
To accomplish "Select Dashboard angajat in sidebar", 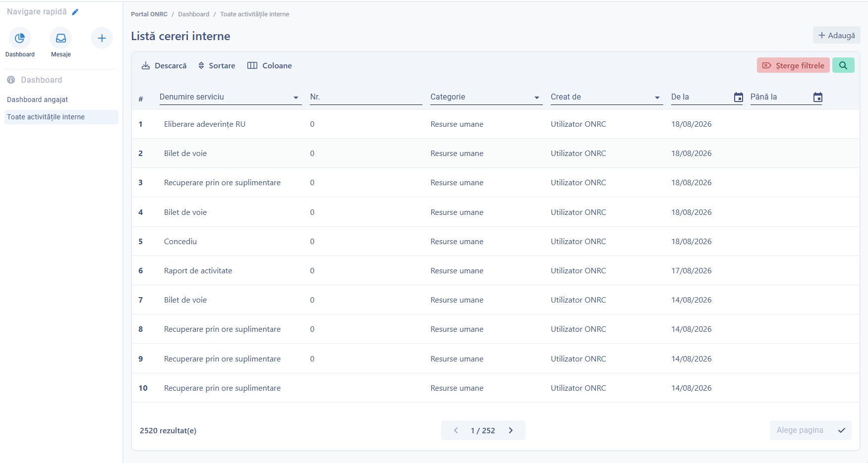I will 38,100.
